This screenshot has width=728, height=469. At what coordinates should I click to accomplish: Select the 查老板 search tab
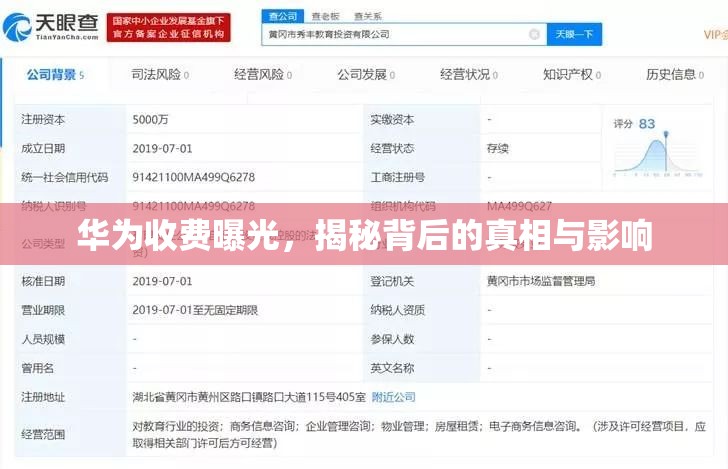coord(325,16)
